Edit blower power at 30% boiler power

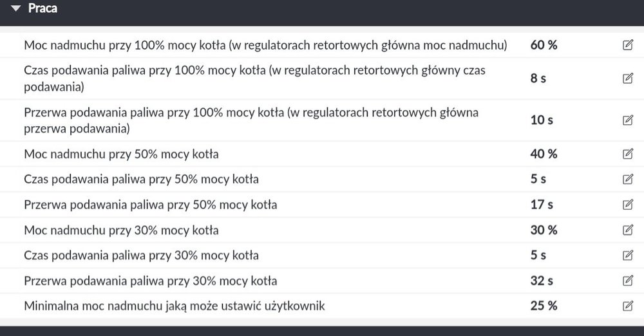[628, 230]
